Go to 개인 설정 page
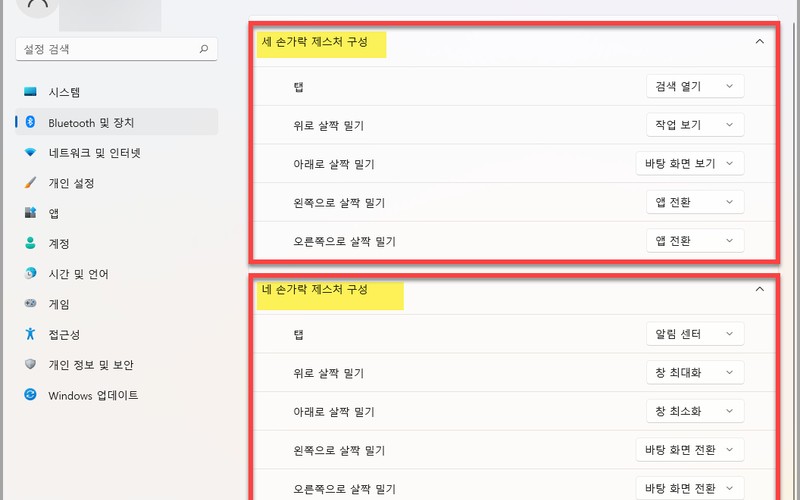800x500 pixels. click(117, 183)
